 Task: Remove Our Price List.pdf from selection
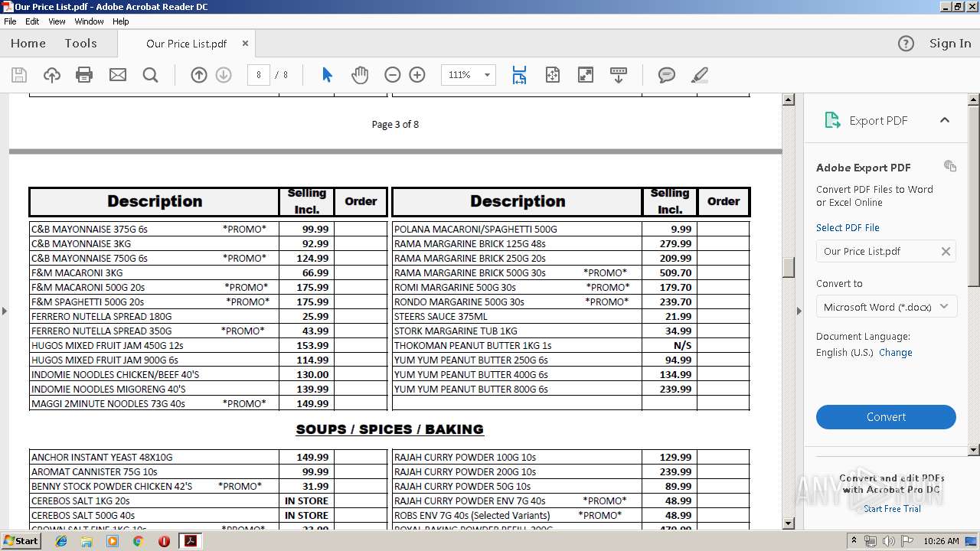tap(946, 251)
